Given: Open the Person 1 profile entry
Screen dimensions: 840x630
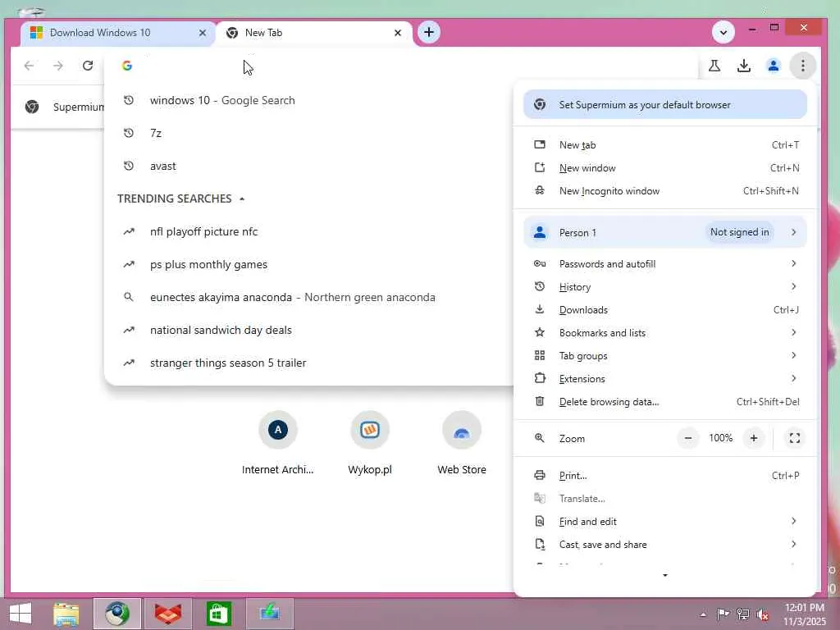Looking at the screenshot, I should point(664,232).
